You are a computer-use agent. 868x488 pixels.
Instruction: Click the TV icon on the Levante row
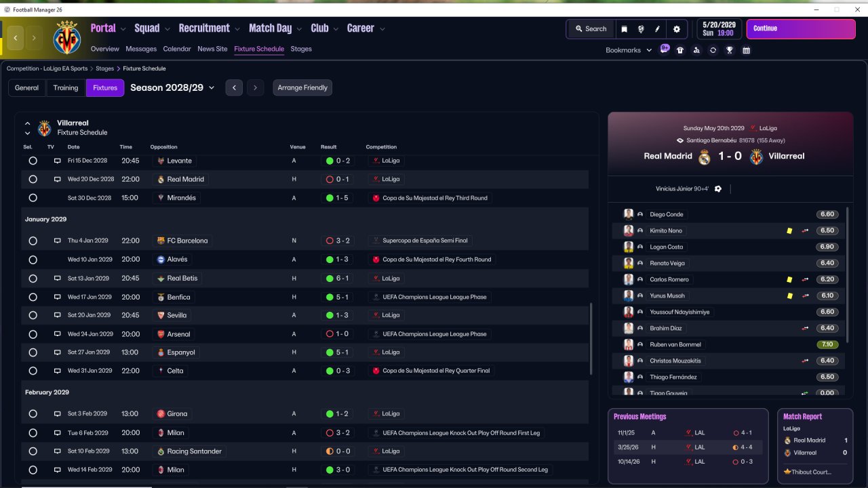[58, 161]
